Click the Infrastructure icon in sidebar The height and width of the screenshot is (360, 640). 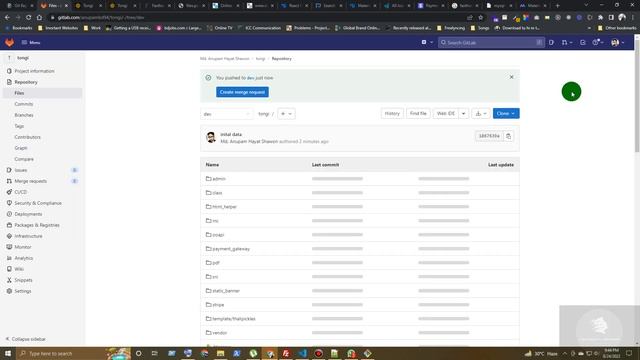click(9, 236)
